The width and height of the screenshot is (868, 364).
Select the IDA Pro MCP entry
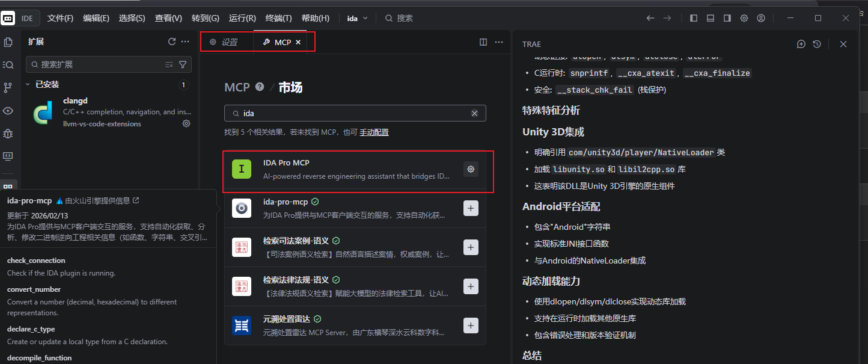coord(355,169)
